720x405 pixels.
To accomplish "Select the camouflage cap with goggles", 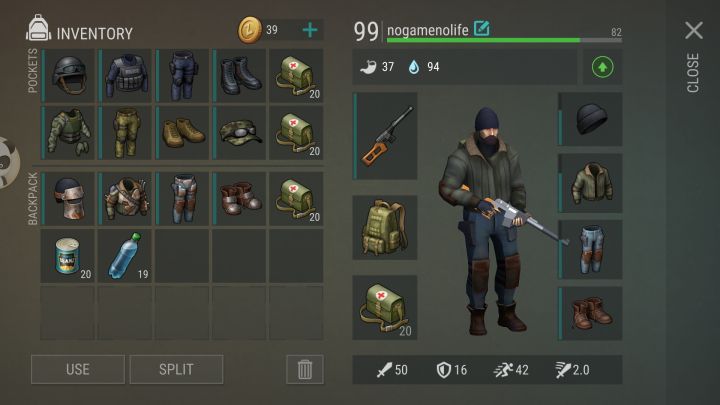I will click(x=239, y=133).
